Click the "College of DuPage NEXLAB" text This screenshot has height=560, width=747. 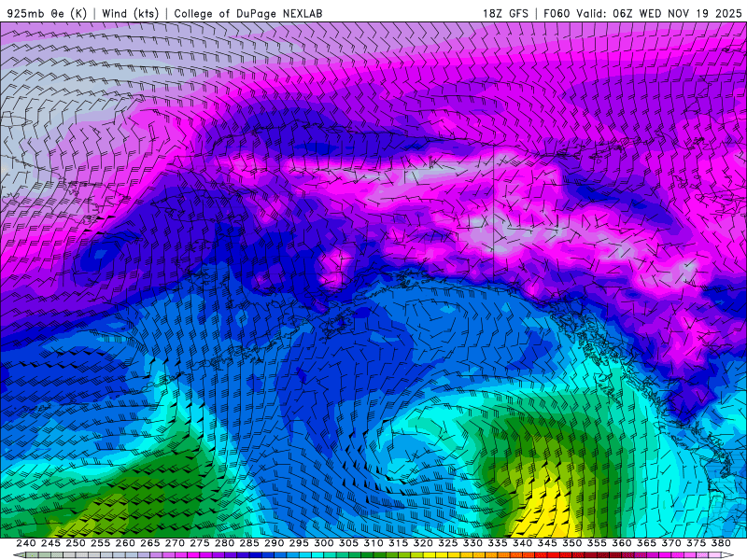[x=248, y=13]
